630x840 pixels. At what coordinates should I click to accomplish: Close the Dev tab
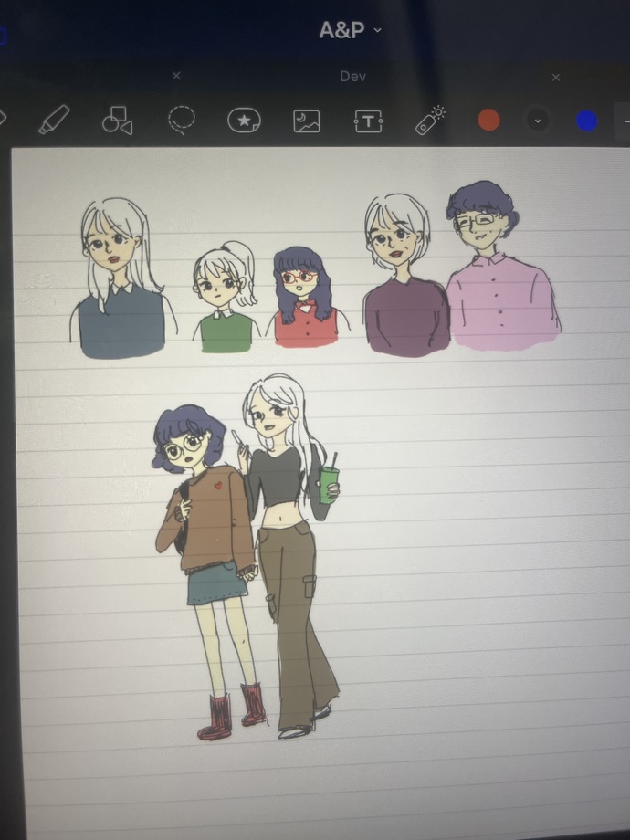(x=556, y=78)
